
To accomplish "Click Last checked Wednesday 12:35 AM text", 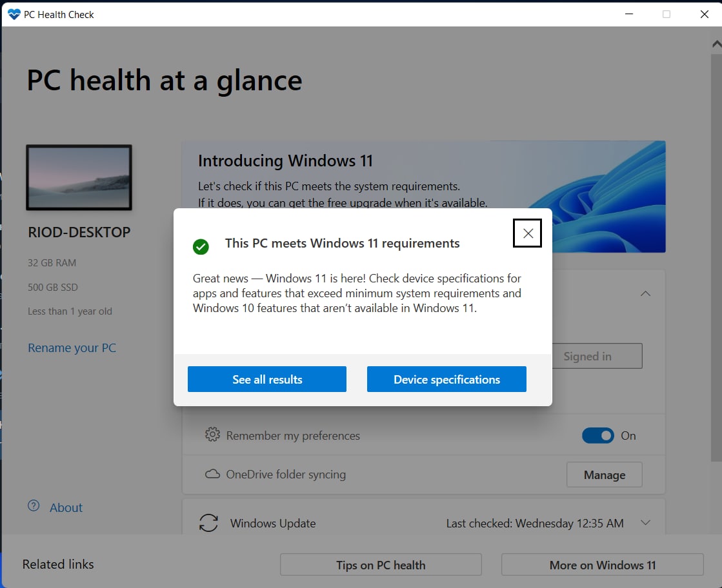I will (x=535, y=523).
